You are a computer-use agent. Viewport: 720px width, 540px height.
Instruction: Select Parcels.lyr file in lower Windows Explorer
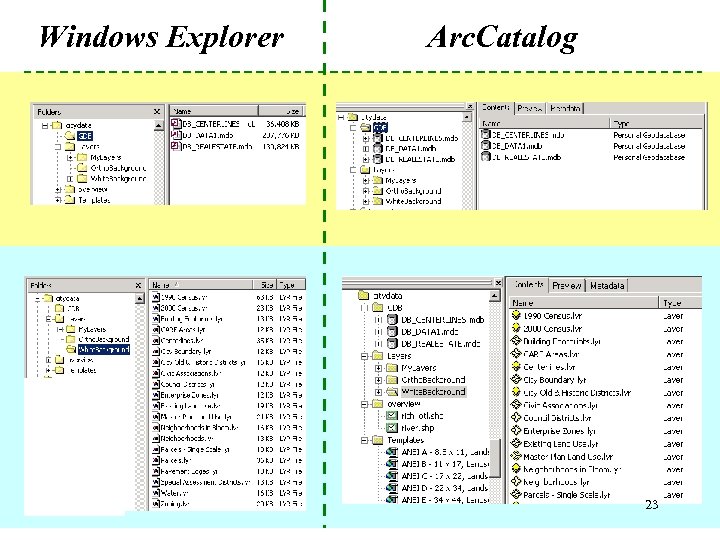pos(176,460)
